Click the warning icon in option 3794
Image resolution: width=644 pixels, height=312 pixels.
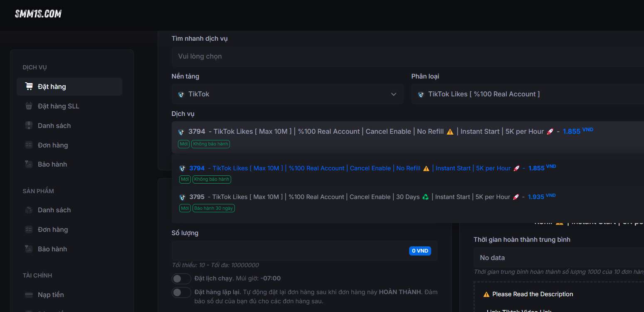point(426,168)
